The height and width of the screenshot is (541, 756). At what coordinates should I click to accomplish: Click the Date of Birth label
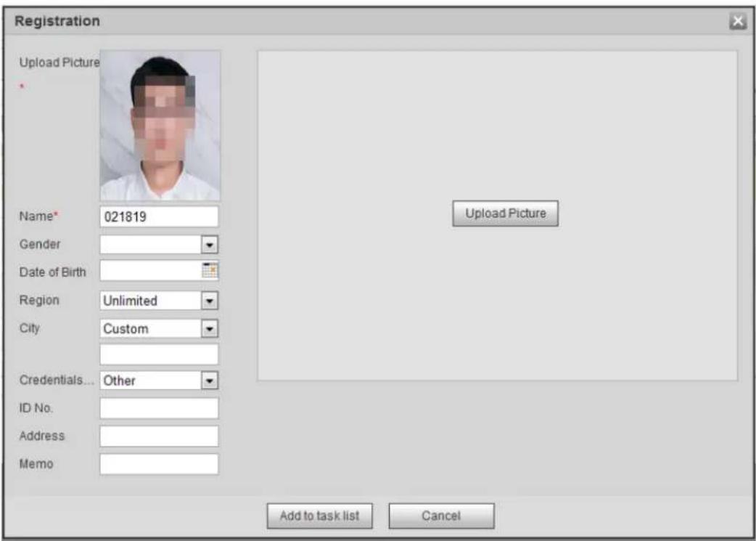(52, 272)
